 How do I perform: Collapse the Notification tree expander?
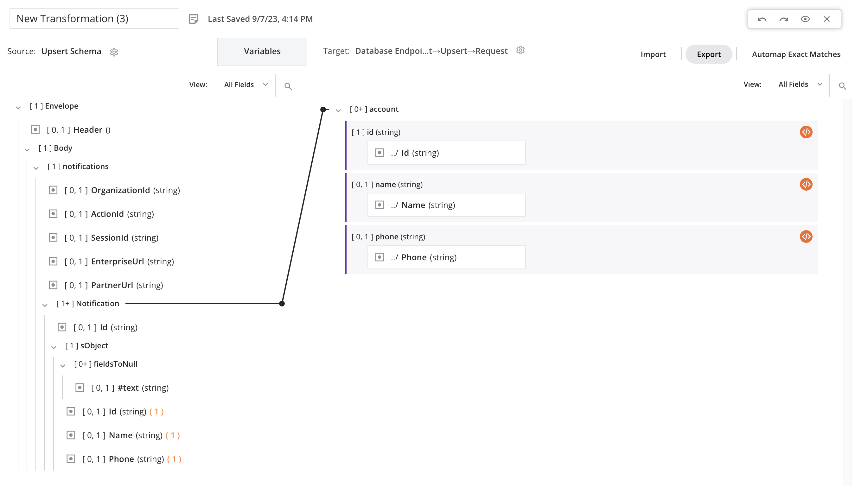[x=45, y=304]
